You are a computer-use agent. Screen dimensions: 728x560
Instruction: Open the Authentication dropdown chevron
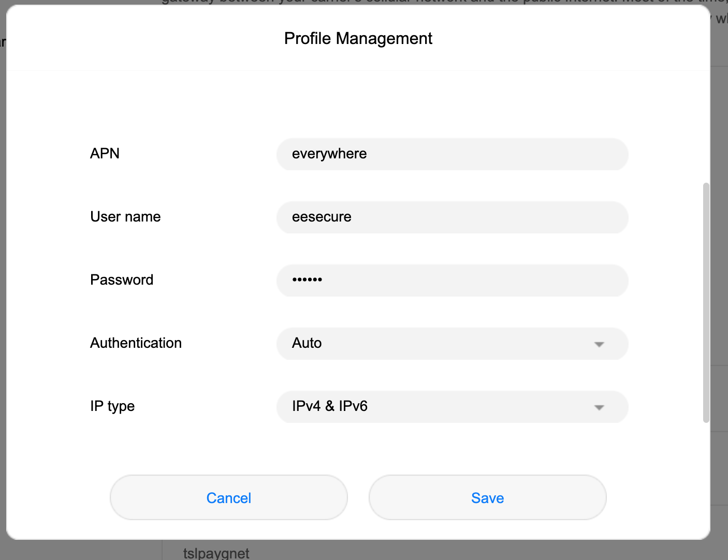pos(599,344)
